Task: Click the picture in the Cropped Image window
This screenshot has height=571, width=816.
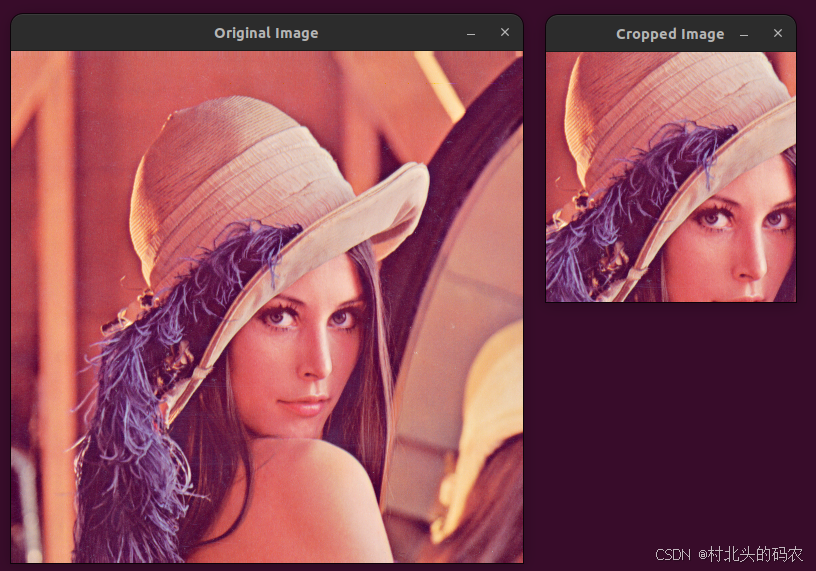Action: click(671, 177)
